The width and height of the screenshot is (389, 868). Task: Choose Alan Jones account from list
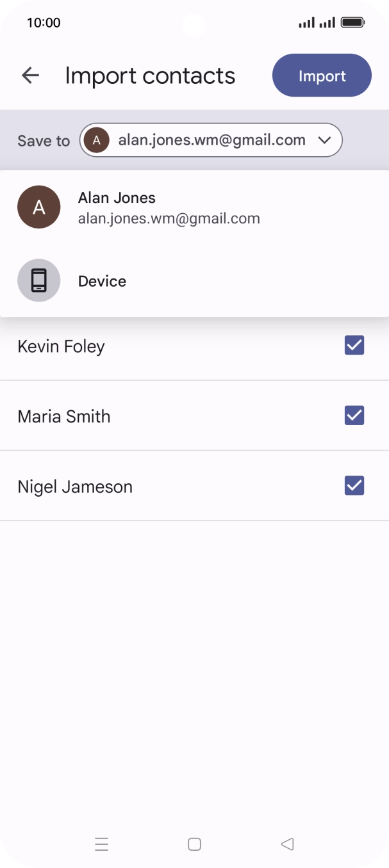pyautogui.click(x=169, y=208)
